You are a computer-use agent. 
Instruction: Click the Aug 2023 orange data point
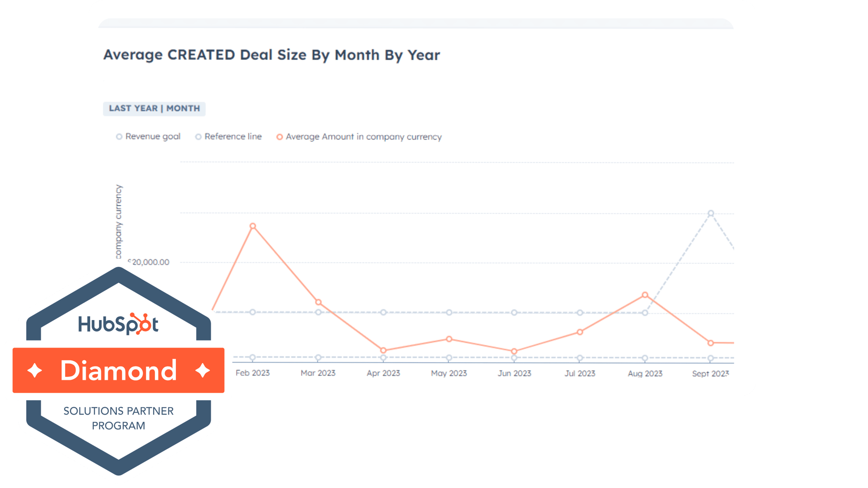click(645, 295)
